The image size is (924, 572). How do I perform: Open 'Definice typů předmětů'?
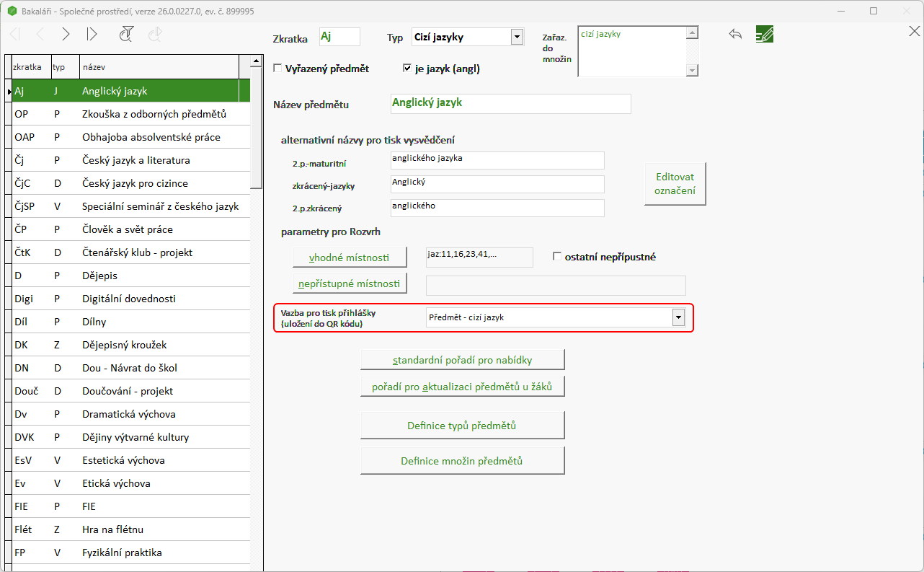tap(462, 426)
